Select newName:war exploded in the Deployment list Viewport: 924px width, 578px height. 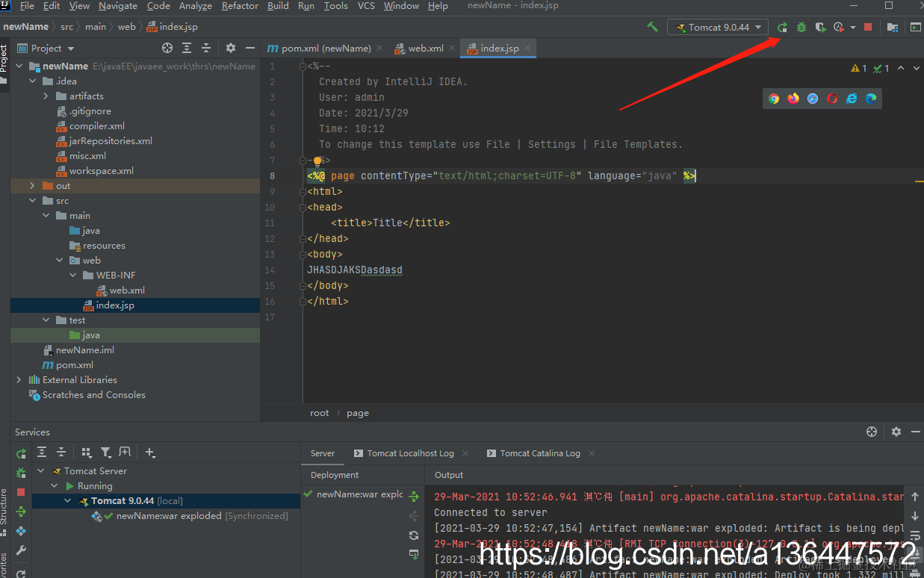click(353, 494)
